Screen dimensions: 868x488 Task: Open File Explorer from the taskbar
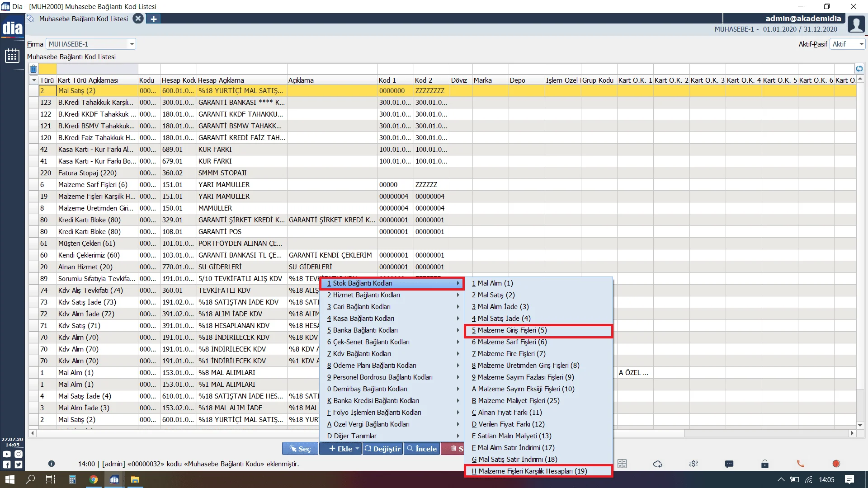pyautogui.click(x=135, y=479)
